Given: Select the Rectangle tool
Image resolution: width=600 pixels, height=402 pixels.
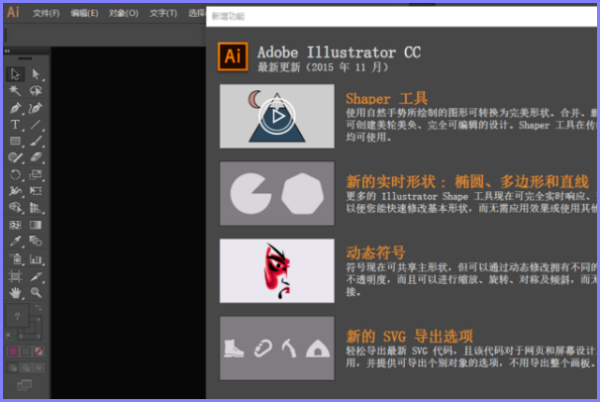Looking at the screenshot, I should [x=15, y=141].
